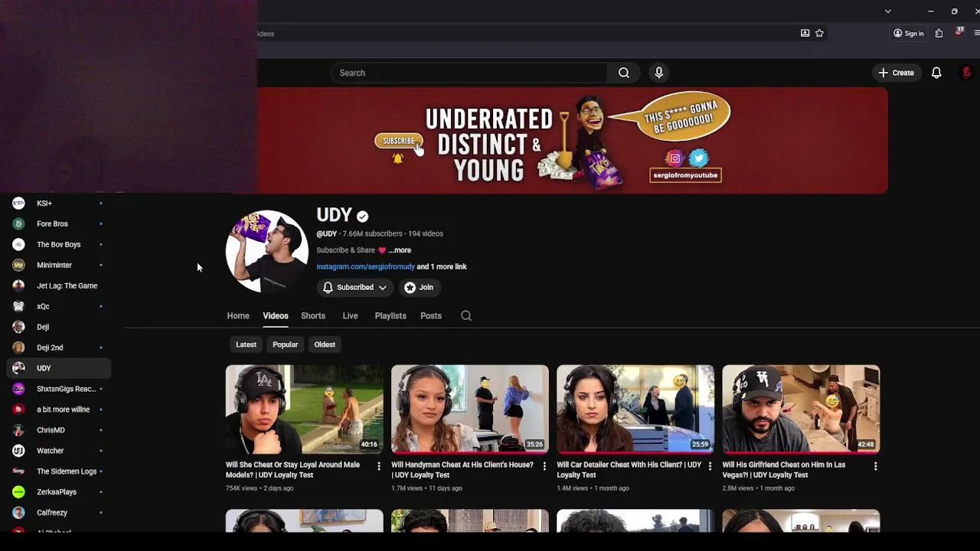Open options for Las Vegas girlfriend video
Viewport: 980px width, 551px height.
[x=875, y=466]
